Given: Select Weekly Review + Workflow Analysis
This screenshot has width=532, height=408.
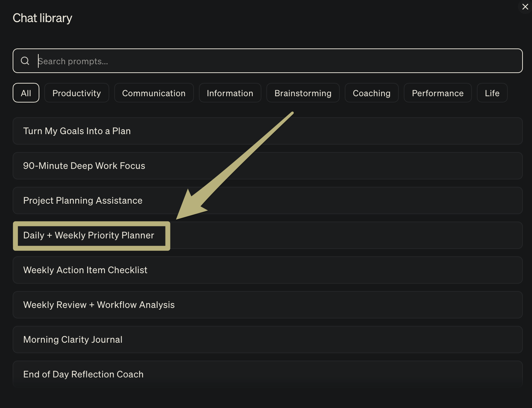Looking at the screenshot, I should (x=267, y=305).
